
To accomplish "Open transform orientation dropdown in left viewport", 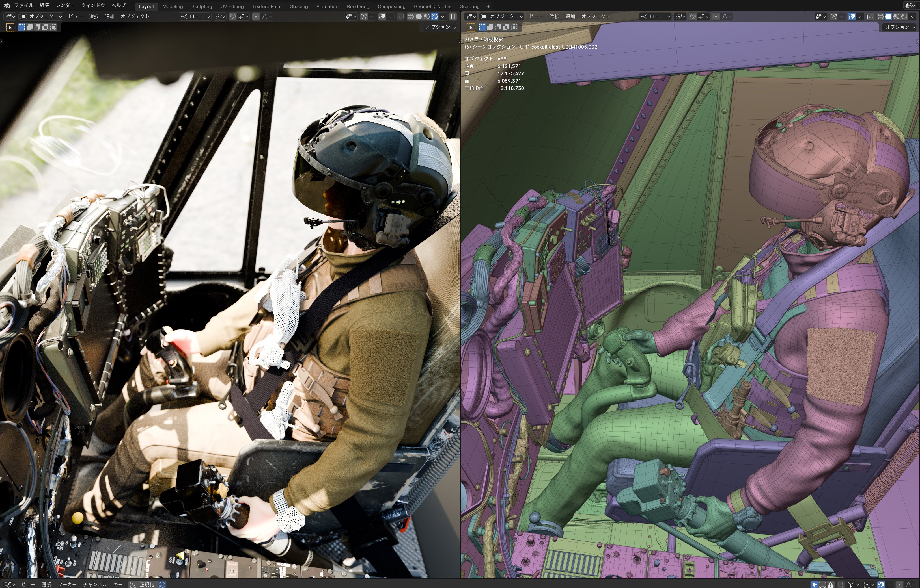I will [196, 16].
